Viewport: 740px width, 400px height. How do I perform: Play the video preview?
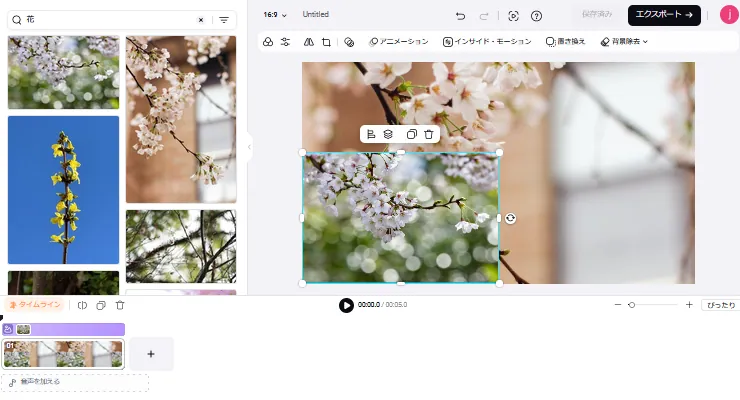pos(346,305)
